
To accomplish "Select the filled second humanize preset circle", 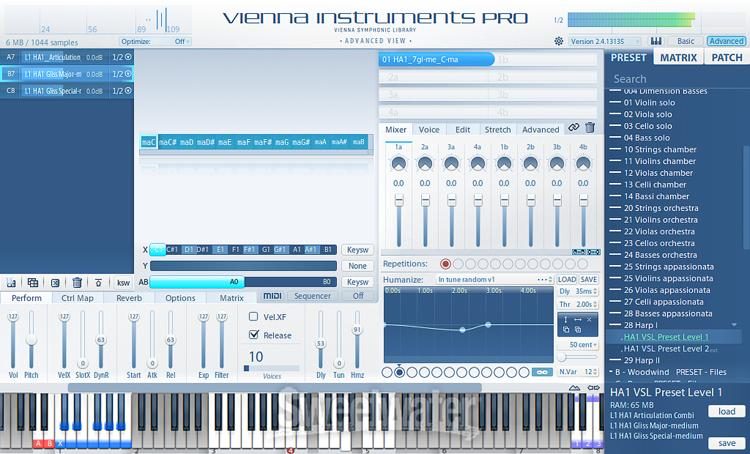I will coord(399,372).
